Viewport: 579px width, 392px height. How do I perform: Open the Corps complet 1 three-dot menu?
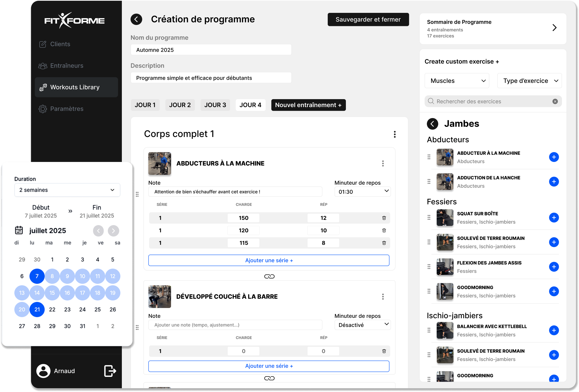tap(395, 134)
